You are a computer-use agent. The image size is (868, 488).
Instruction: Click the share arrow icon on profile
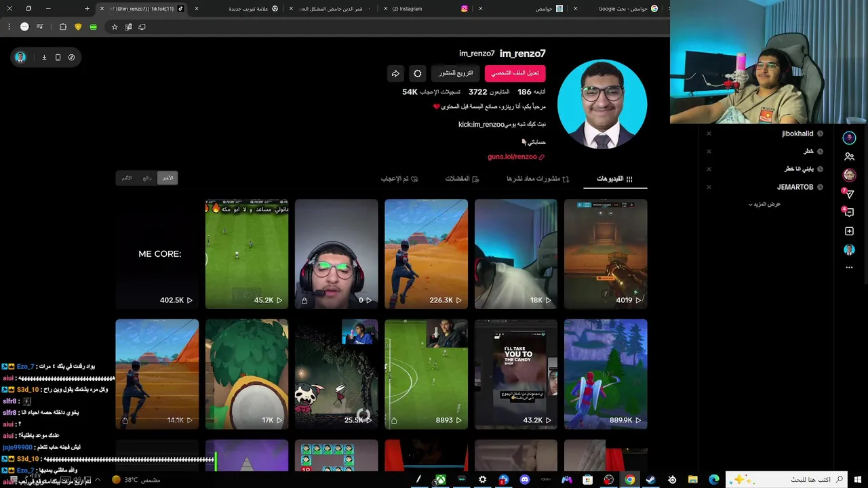pyautogui.click(x=395, y=73)
